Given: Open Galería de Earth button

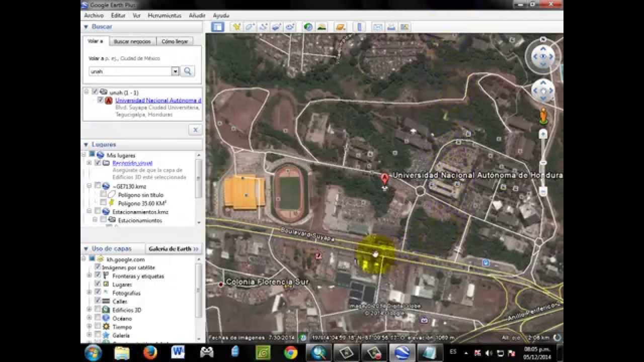Looking at the screenshot, I should click(x=173, y=249).
